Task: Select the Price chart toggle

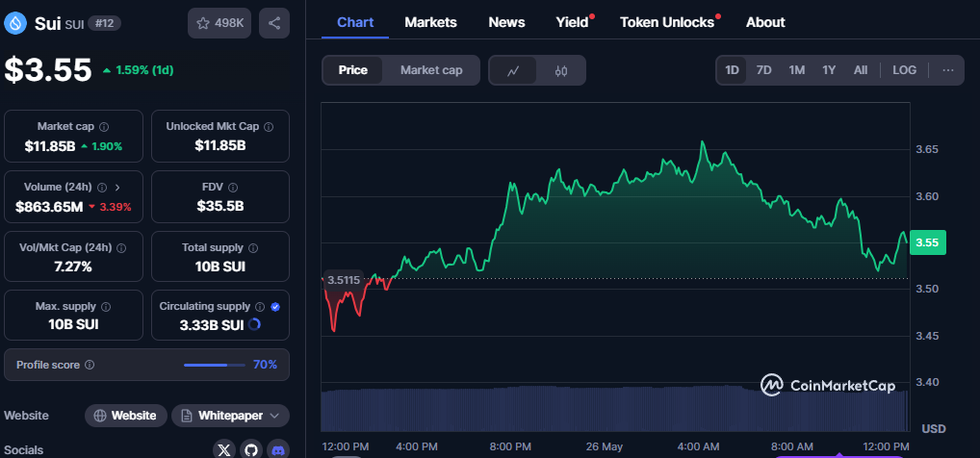Action: point(353,70)
